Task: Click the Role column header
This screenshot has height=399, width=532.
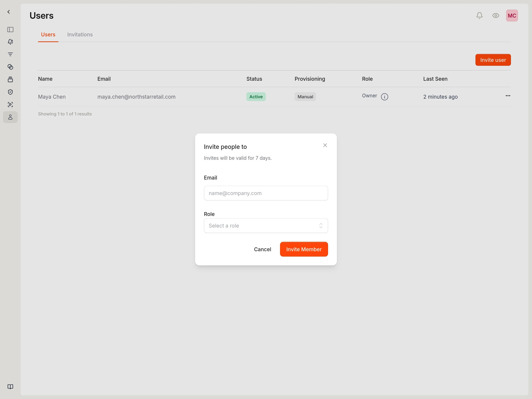Action: (x=367, y=79)
